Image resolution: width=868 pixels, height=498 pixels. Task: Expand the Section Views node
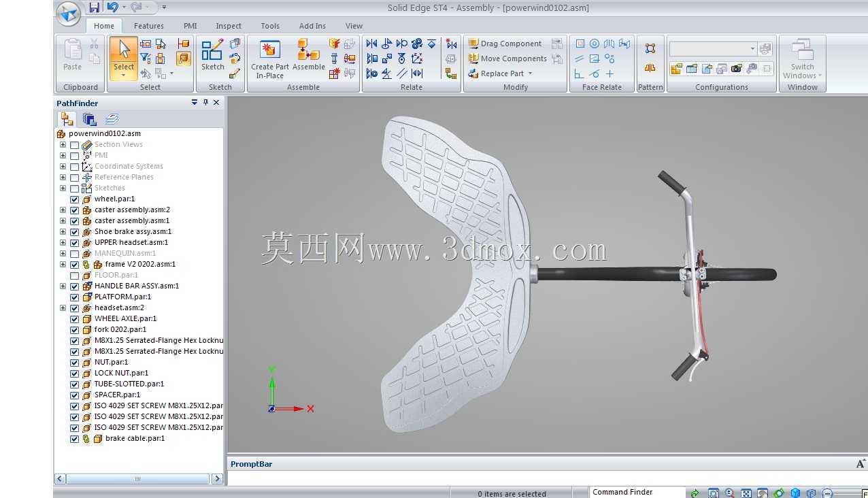[x=63, y=144]
